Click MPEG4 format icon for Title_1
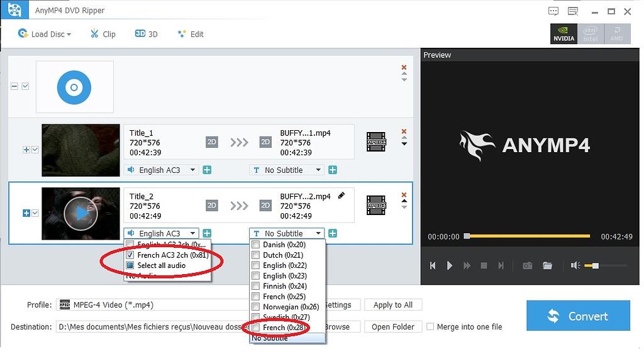This screenshot has height=354, width=644. pos(376,142)
